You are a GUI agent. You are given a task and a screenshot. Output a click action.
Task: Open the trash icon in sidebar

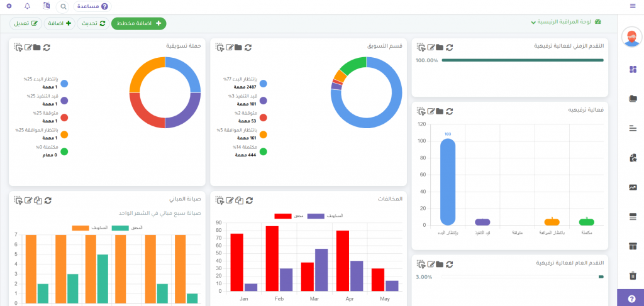633,275
